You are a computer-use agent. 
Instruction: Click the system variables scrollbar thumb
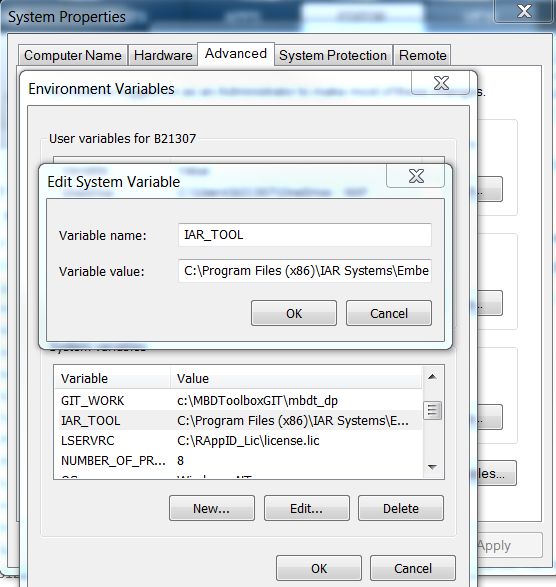pos(432,410)
